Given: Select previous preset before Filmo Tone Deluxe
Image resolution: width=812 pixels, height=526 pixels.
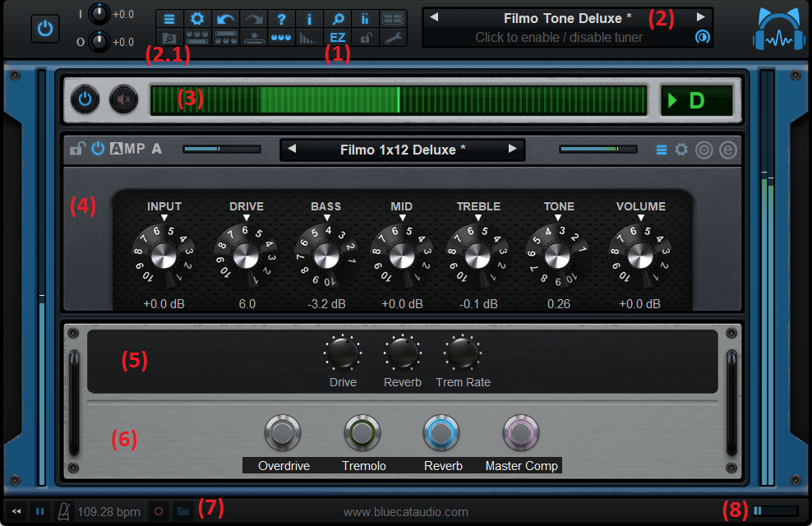Looking at the screenshot, I should coord(434,17).
